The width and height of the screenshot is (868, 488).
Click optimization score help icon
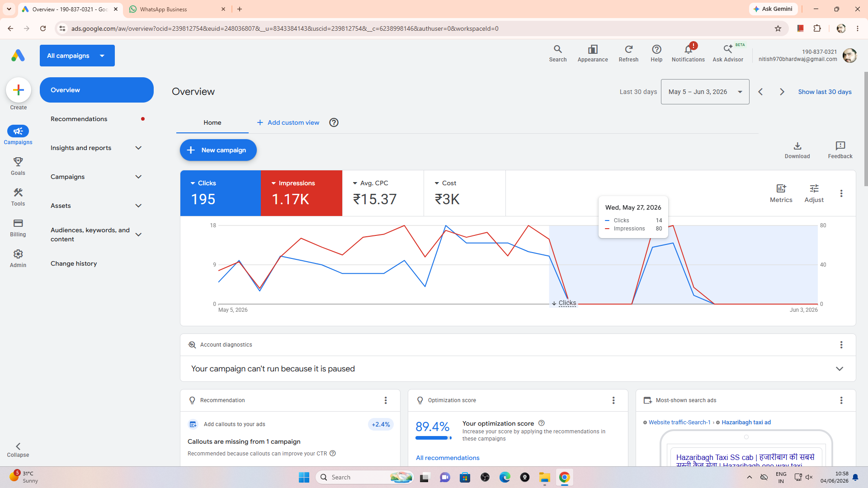click(542, 423)
